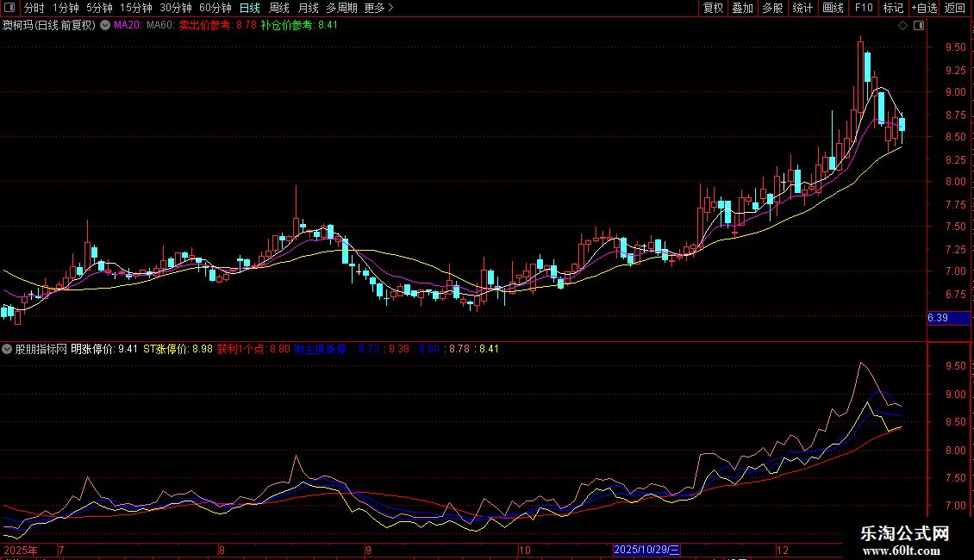Click the 9.00 label on sub-chart axis
Screen dimensions: 974x560
coord(955,395)
